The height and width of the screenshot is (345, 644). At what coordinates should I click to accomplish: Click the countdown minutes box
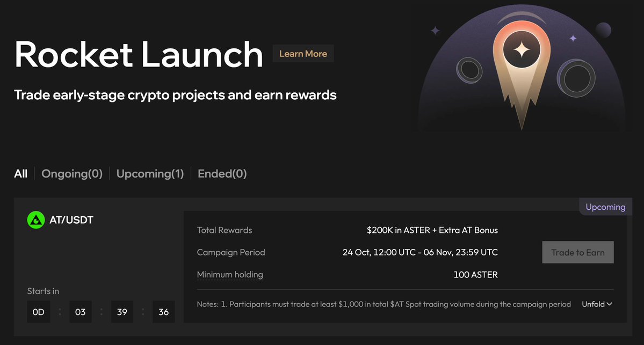coord(122,312)
